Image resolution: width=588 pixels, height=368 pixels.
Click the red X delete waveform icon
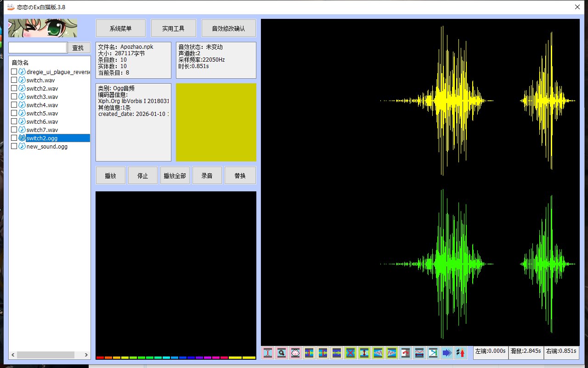(351, 353)
